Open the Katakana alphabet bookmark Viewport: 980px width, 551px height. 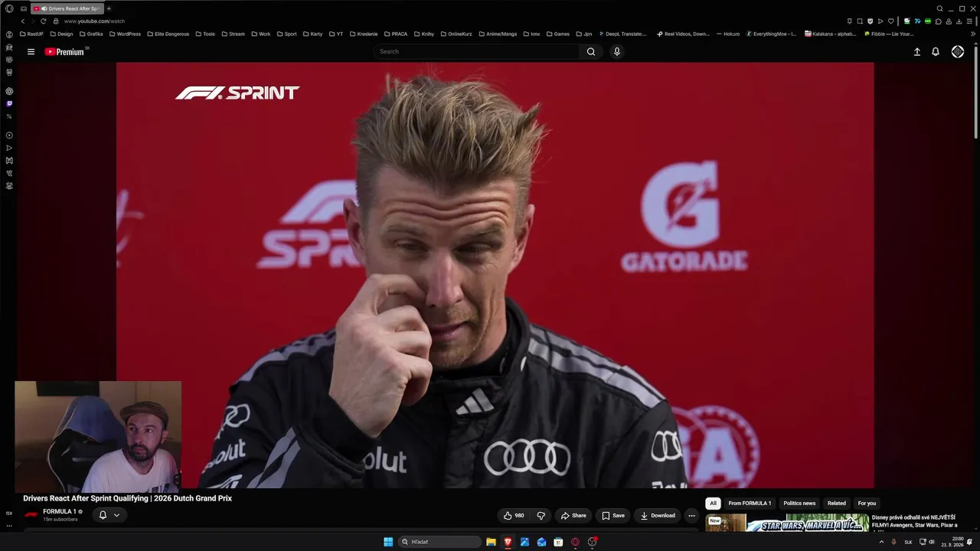pyautogui.click(x=830, y=34)
